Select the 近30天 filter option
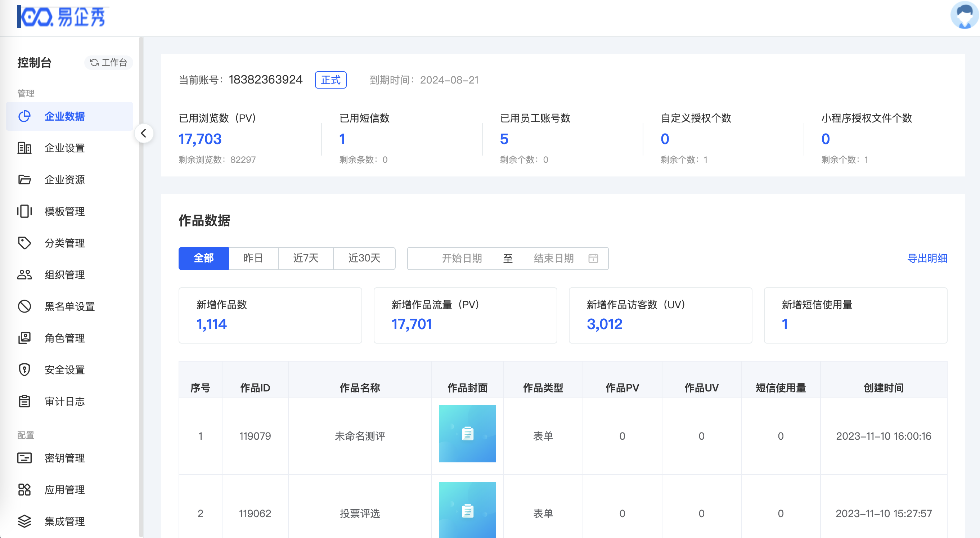 pyautogui.click(x=364, y=258)
